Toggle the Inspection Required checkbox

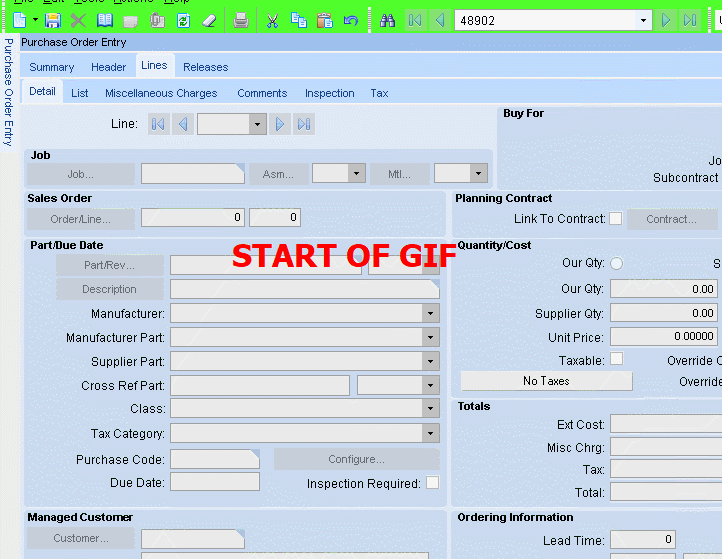[432, 482]
